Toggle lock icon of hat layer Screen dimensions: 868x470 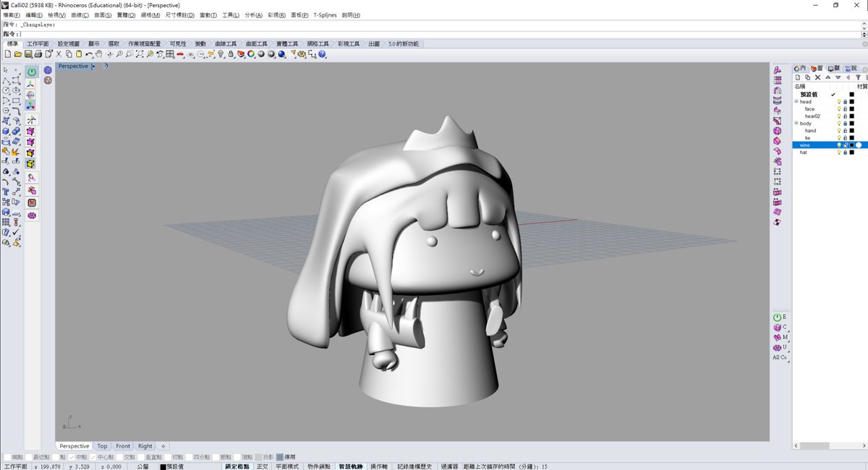pos(845,152)
